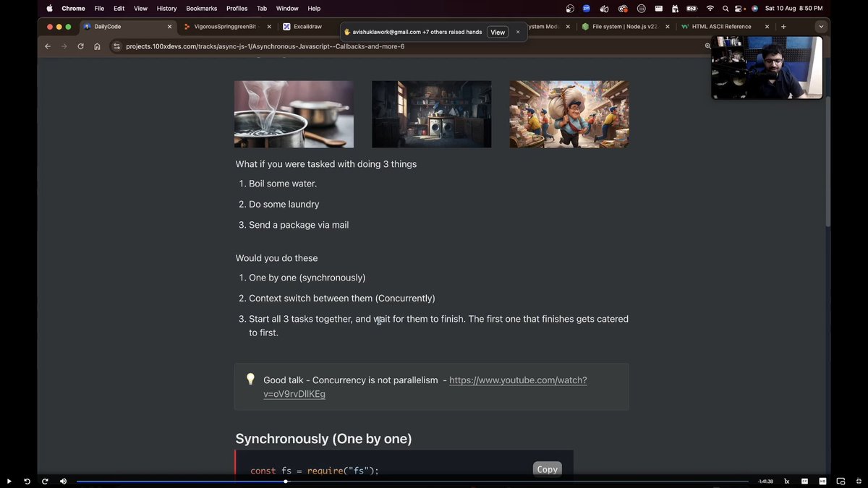This screenshot has width=868, height=488.
Task: Click the browser forward arrow
Action: 64,46
